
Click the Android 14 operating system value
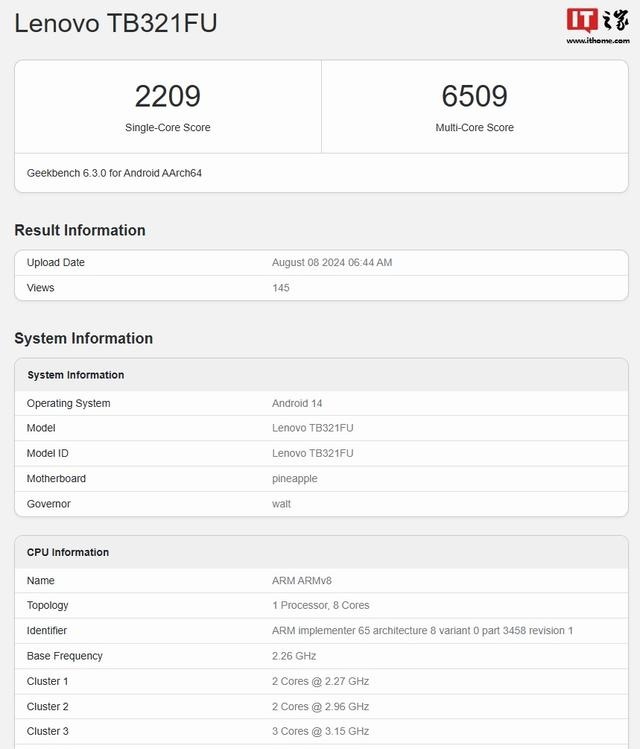pos(297,404)
